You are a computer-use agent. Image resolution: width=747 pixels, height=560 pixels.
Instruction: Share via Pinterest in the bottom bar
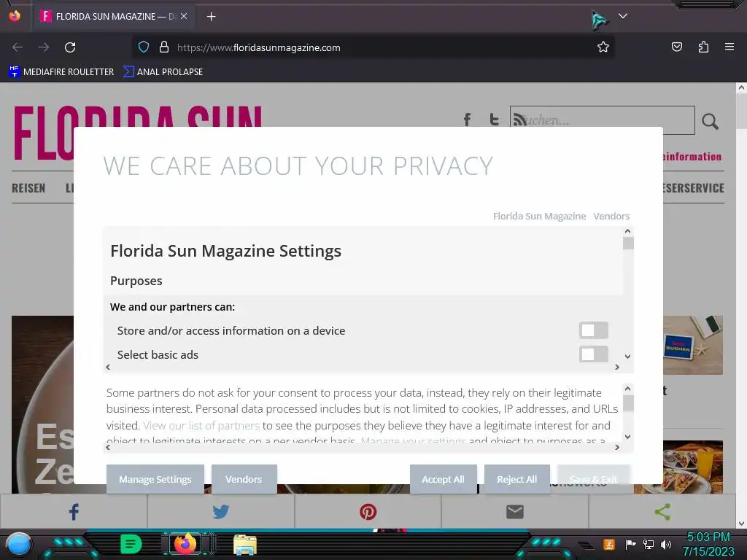tap(368, 512)
